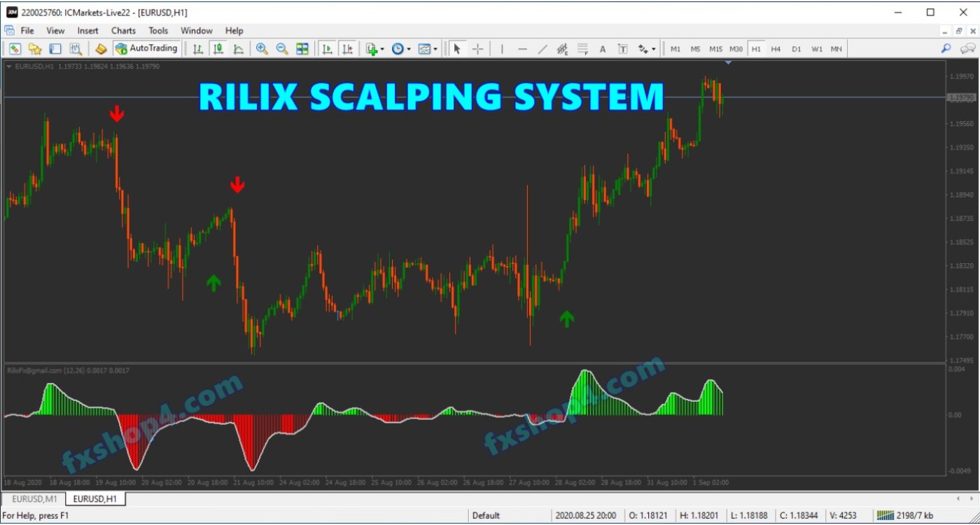Switch to the EURUSD,M1 chart tab
Image resolution: width=980 pixels, height=525 pixels.
[x=34, y=499]
